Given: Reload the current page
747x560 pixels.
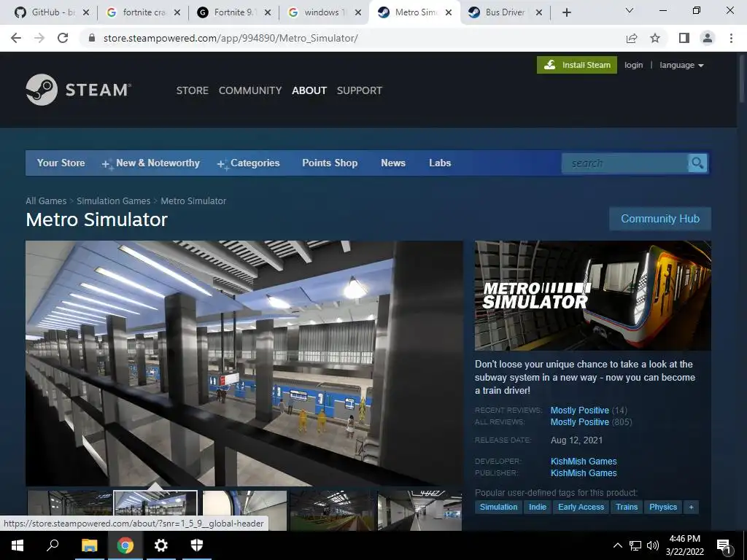Looking at the screenshot, I should click(x=63, y=38).
